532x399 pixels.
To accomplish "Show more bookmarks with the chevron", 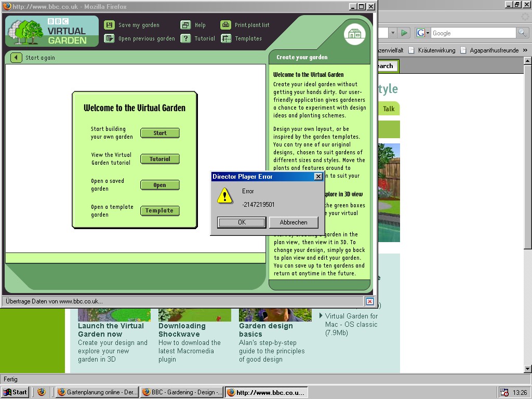I will [525, 50].
